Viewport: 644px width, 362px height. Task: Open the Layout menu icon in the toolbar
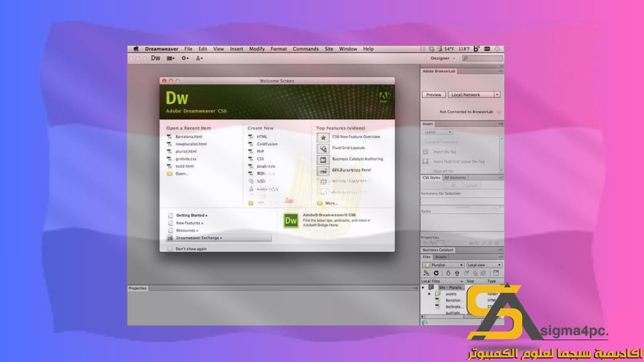pos(171,58)
